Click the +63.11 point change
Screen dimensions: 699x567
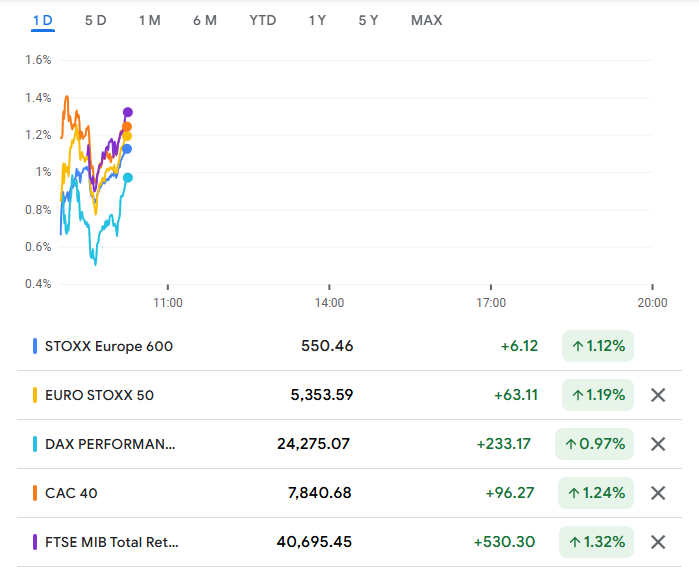click(516, 395)
